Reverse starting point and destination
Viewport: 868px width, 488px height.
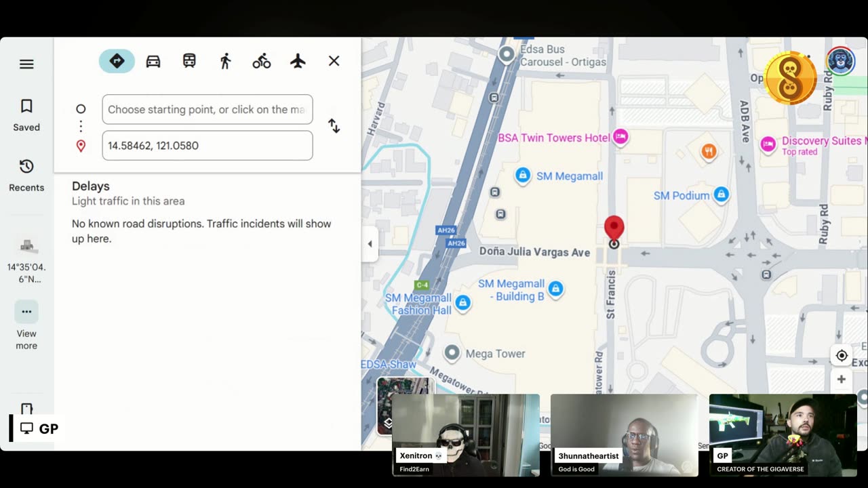334,126
